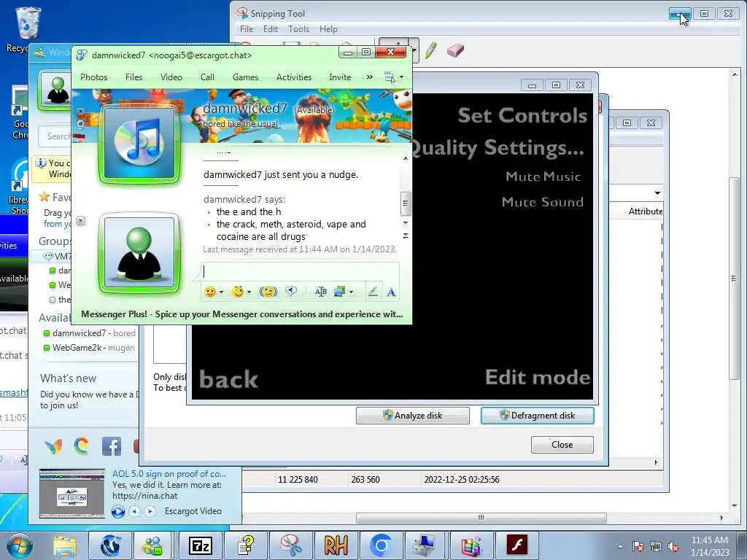The height and width of the screenshot is (560, 747).
Task: Show more chat toolbar items with chevron
Action: pos(370,77)
